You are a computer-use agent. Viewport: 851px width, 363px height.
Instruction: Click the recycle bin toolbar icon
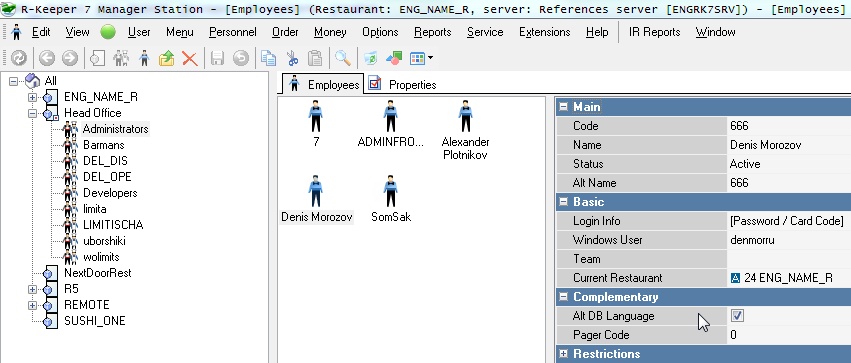tap(370, 58)
